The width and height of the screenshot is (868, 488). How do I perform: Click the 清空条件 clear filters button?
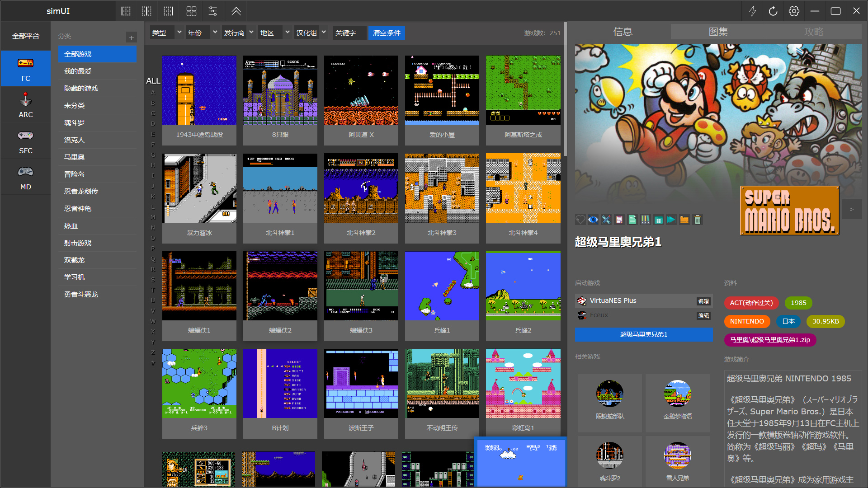click(x=387, y=33)
